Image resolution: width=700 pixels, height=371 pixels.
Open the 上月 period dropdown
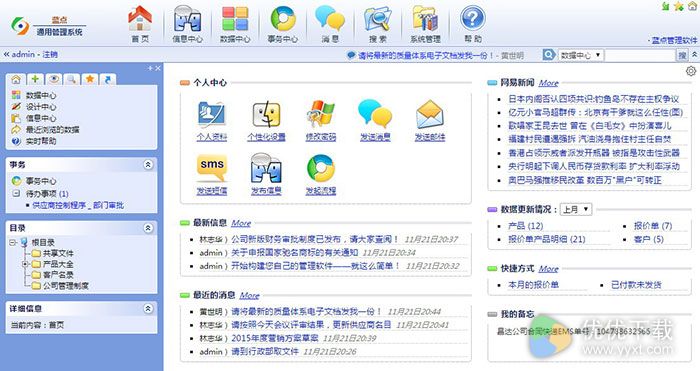(x=576, y=209)
